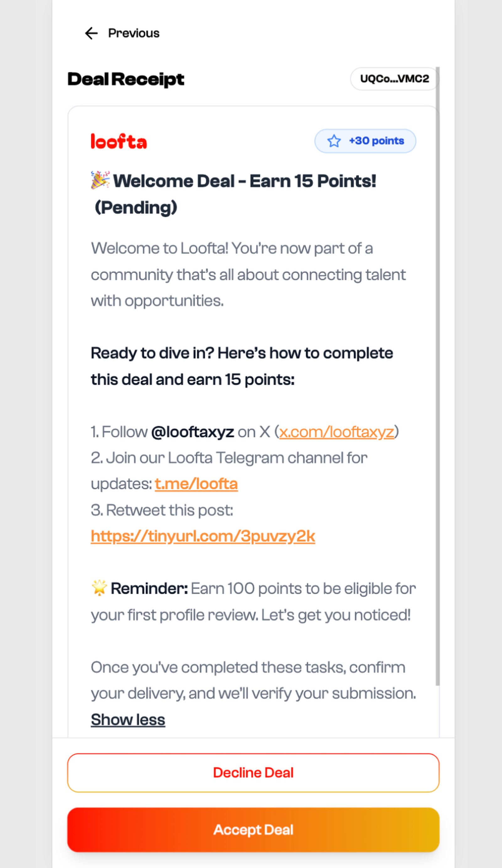The height and width of the screenshot is (868, 502).
Task: Click the glowing star Reminder emoji
Action: [99, 588]
